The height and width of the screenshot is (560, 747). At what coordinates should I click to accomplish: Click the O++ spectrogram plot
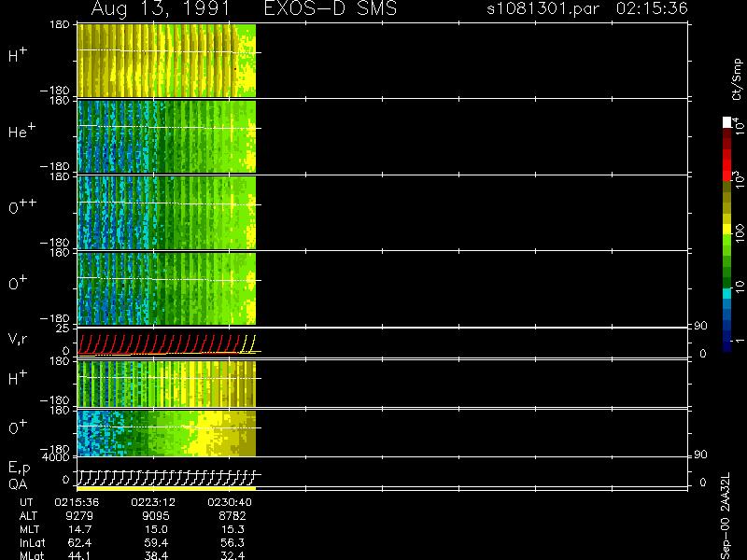(x=166, y=213)
